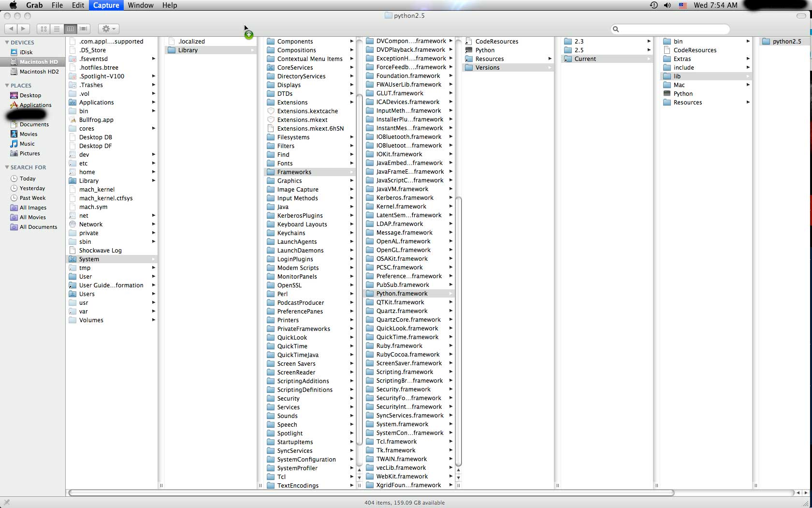812x508 pixels.
Task: Select Macintosh HD in the sidebar
Action: [x=32, y=62]
